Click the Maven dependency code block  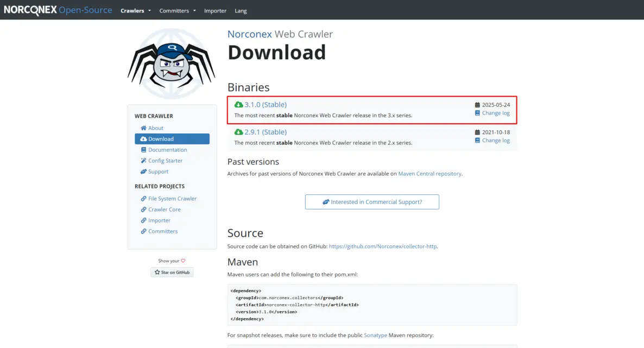click(x=372, y=305)
